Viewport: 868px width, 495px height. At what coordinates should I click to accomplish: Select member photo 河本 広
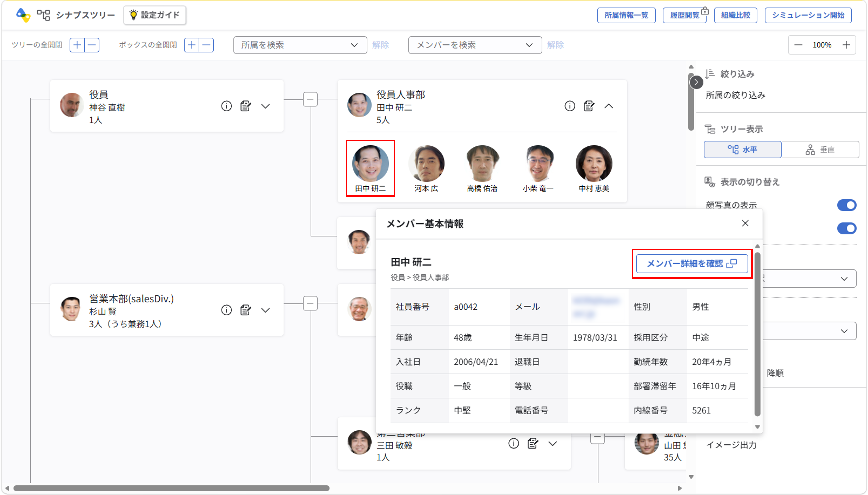[x=426, y=164]
